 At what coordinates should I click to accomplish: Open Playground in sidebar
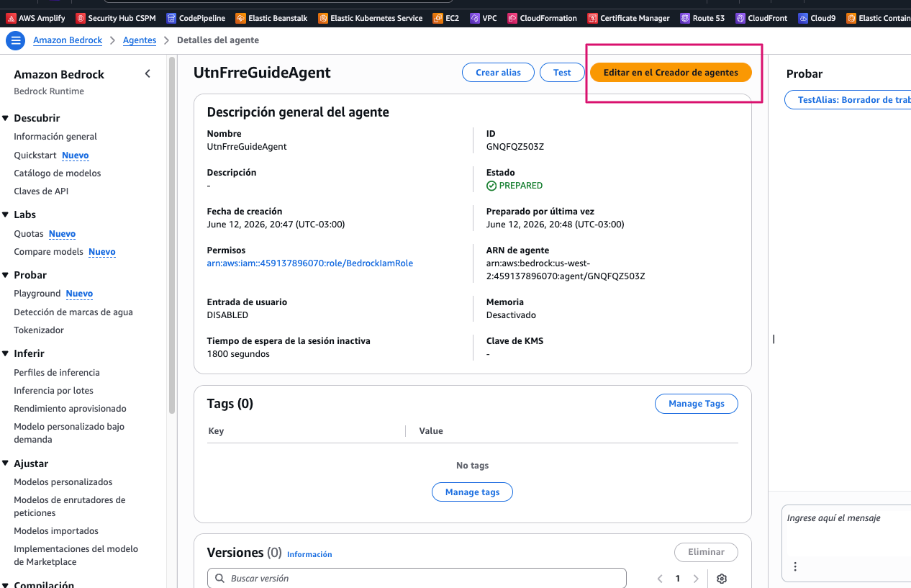tap(37, 293)
